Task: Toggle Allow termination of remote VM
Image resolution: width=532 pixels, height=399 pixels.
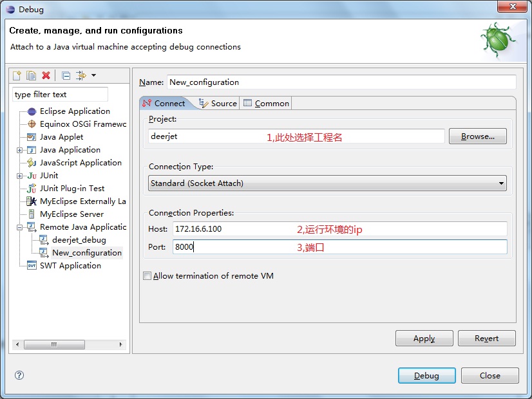Action: pyautogui.click(x=147, y=276)
